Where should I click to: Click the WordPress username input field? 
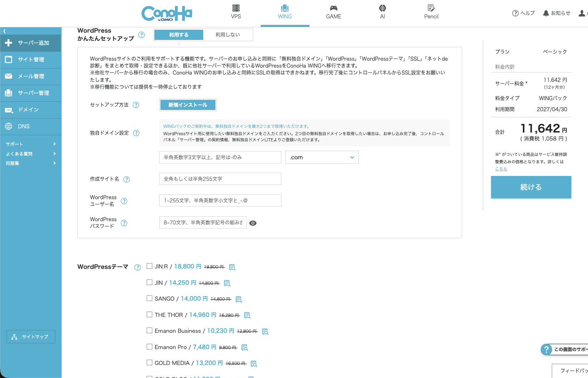(220, 200)
